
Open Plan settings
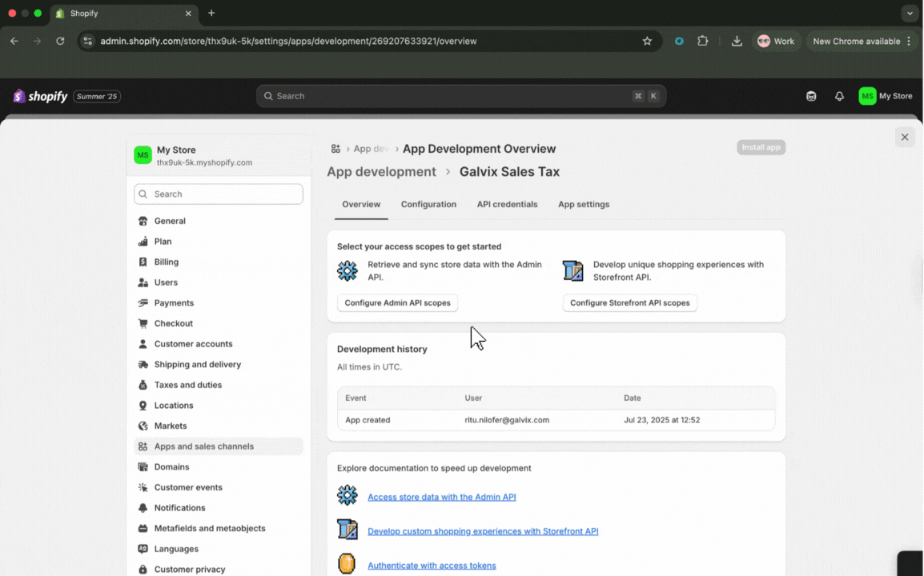click(x=218, y=242)
